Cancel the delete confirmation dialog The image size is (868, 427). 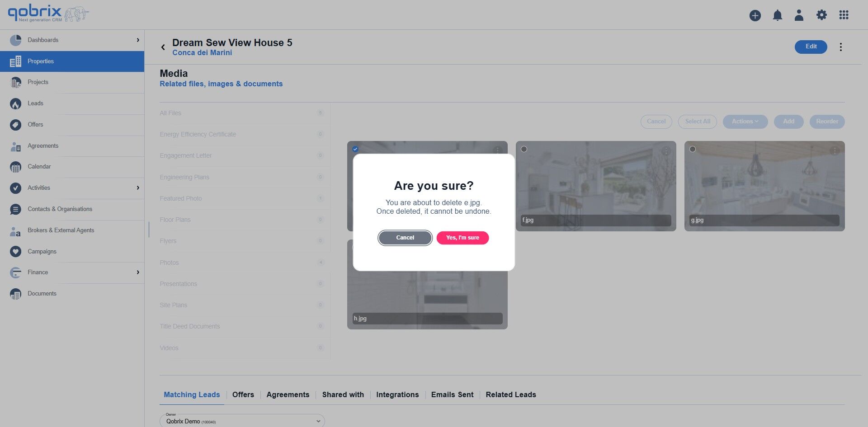405,238
